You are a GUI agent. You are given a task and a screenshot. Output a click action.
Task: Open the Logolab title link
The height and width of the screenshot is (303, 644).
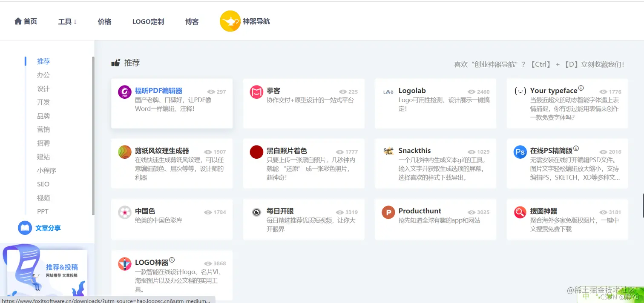pos(412,91)
